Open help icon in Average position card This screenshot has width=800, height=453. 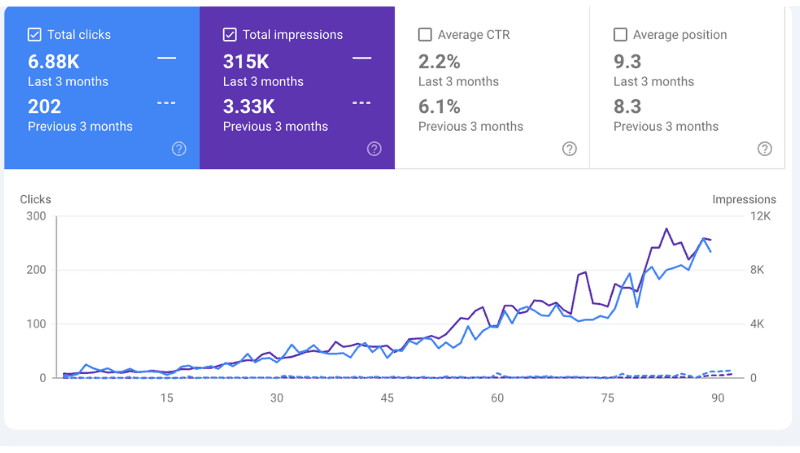(x=764, y=149)
